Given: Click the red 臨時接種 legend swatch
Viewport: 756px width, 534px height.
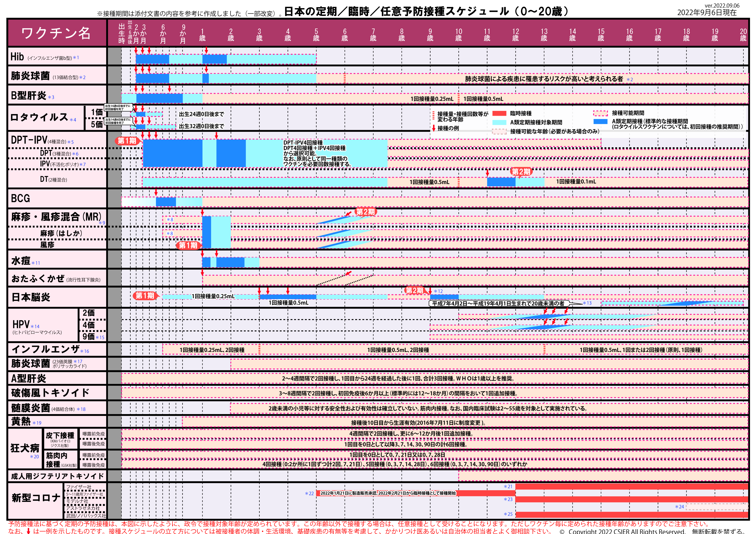Looking at the screenshot, I should [499, 113].
